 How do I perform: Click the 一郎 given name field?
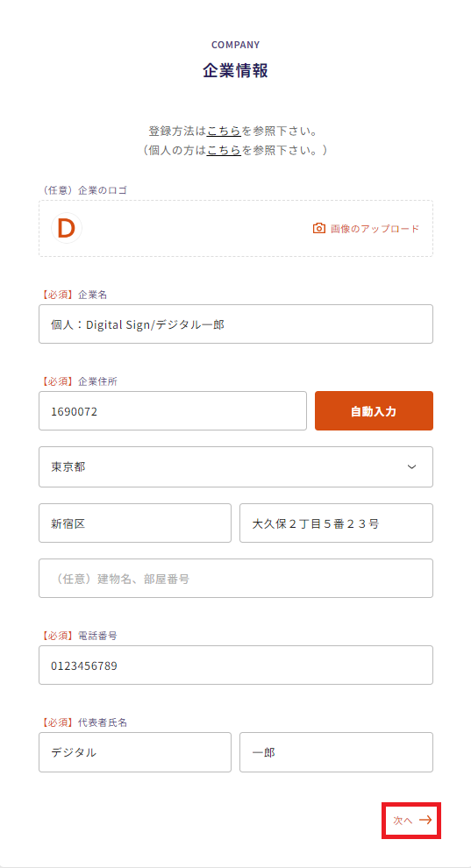pyautogui.click(x=337, y=752)
